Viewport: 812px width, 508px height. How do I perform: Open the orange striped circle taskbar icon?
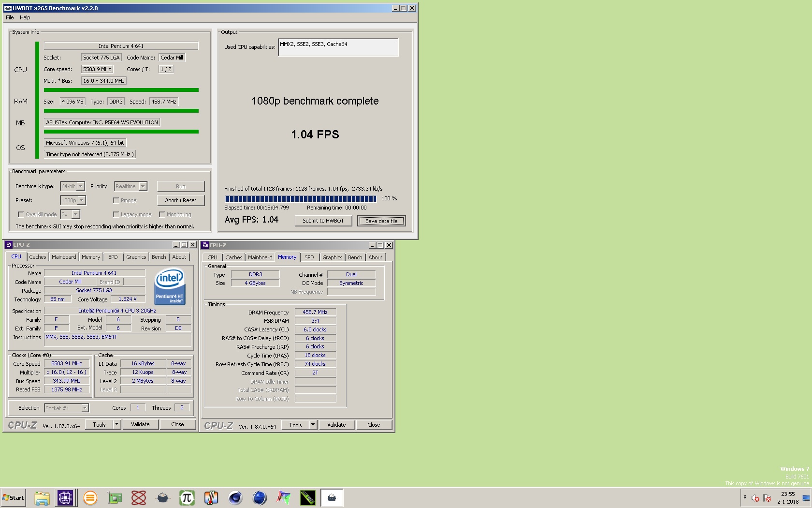[x=90, y=498]
